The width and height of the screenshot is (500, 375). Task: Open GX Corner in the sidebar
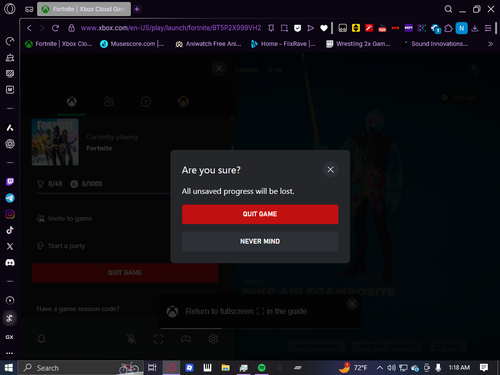point(9,337)
